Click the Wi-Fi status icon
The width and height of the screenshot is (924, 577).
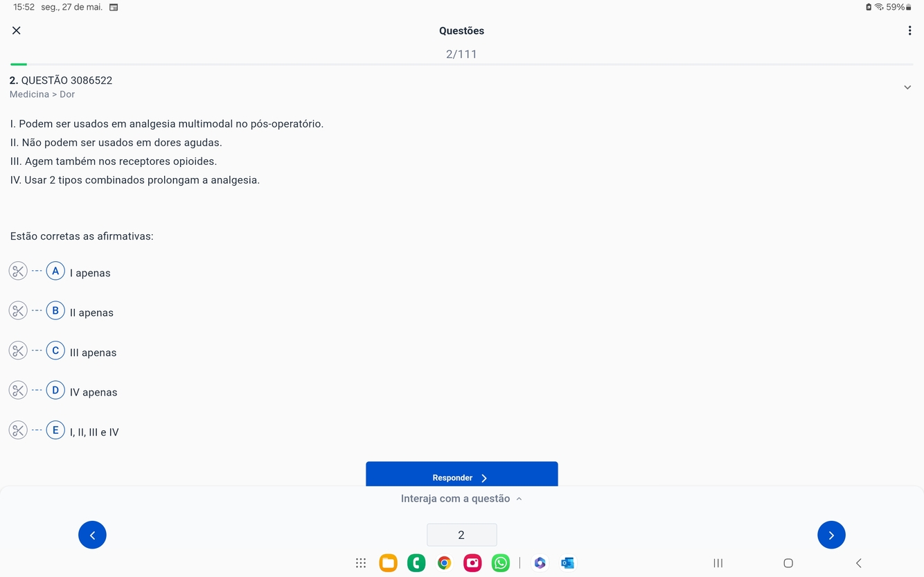(x=879, y=7)
